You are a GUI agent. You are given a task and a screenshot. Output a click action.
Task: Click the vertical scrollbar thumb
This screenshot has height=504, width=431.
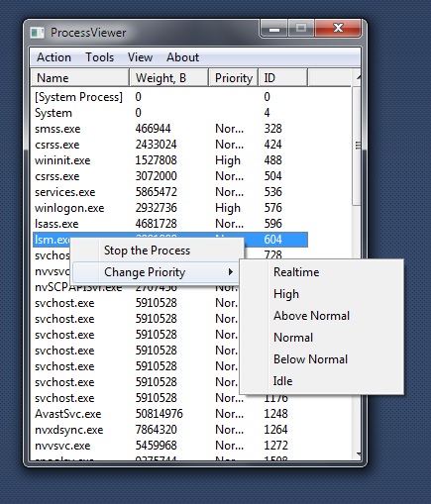coord(357,147)
